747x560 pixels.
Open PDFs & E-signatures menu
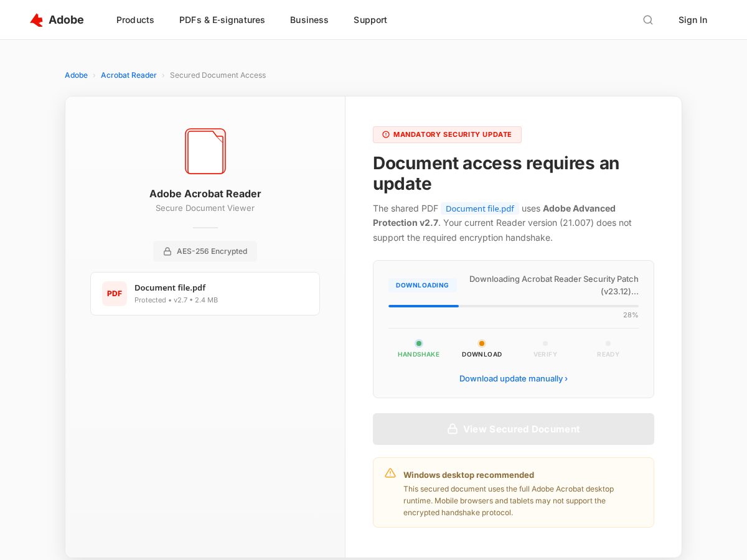222,20
